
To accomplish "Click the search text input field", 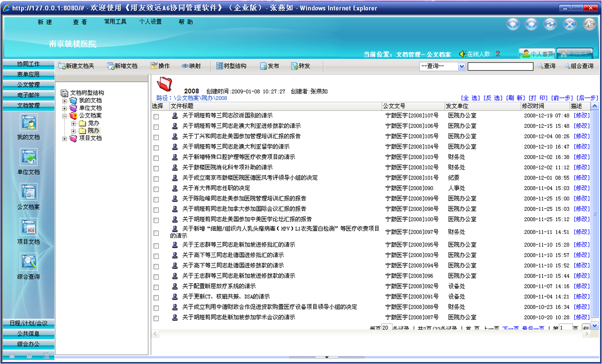I will coord(500,67).
